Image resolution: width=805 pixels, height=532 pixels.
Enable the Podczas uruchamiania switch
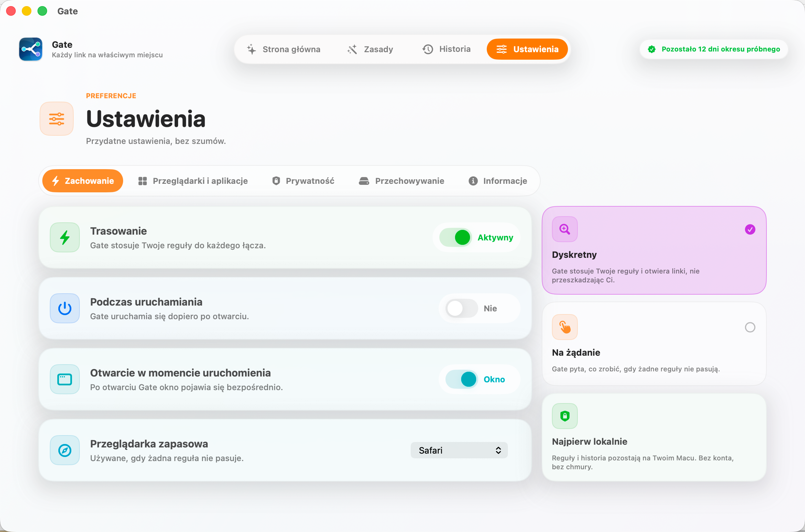(x=462, y=308)
